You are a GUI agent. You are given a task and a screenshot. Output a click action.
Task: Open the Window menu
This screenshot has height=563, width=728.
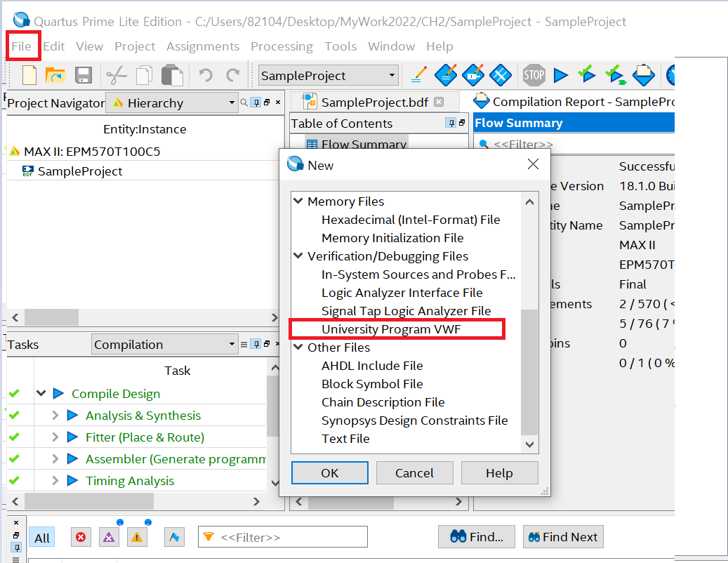pos(392,46)
